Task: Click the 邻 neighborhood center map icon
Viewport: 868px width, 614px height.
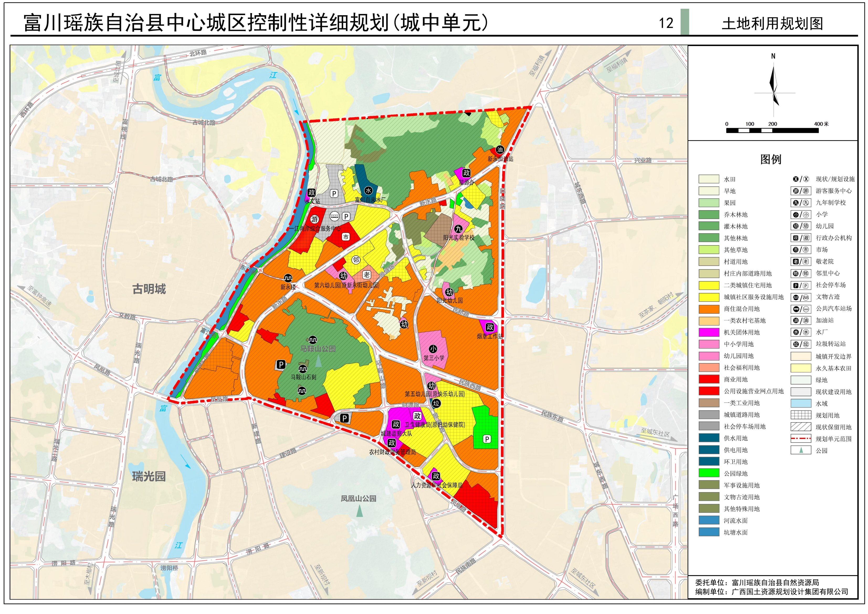Action: click(x=356, y=260)
